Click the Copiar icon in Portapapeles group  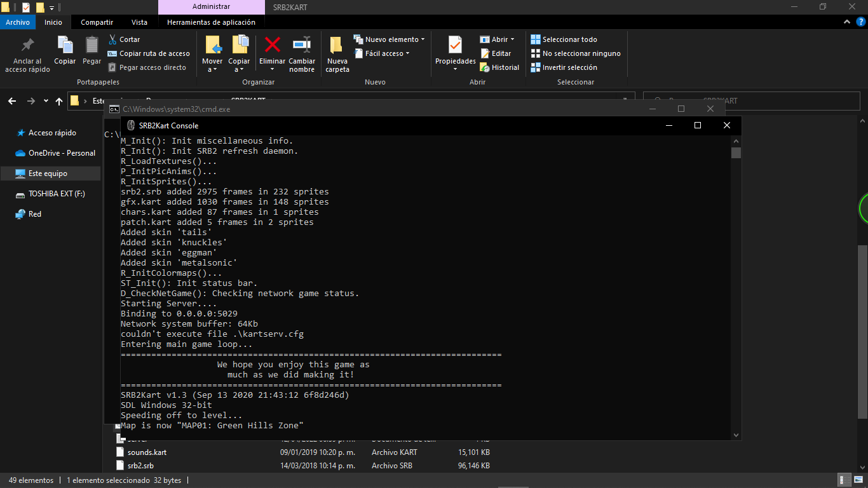65,45
